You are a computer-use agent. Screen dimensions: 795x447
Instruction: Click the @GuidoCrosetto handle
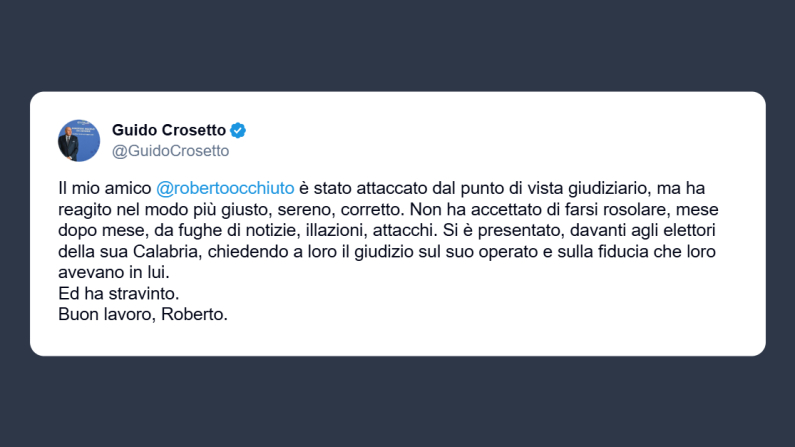pos(170,151)
